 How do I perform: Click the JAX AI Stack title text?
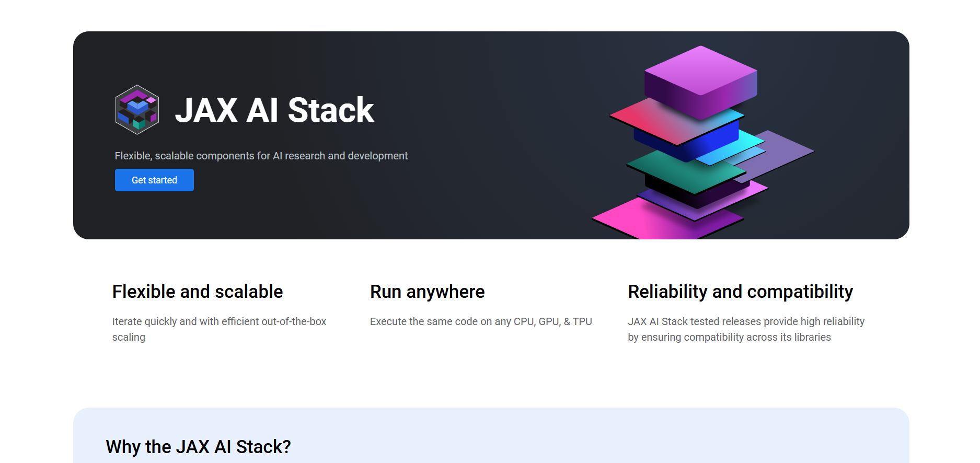pos(274,110)
